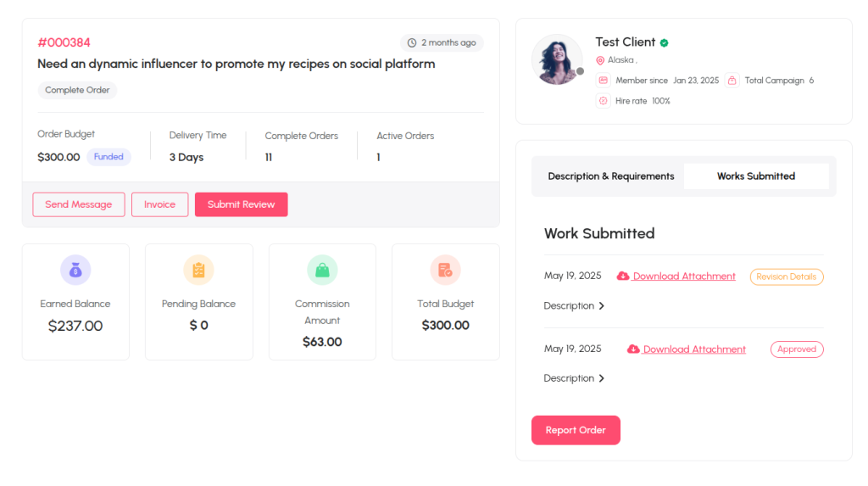Expand the first submission's Description chevron

[x=602, y=306]
